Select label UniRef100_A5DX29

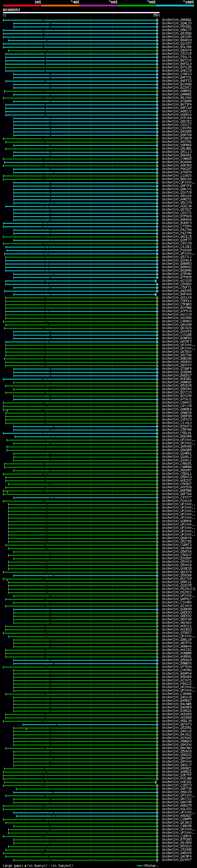[177, 792]
